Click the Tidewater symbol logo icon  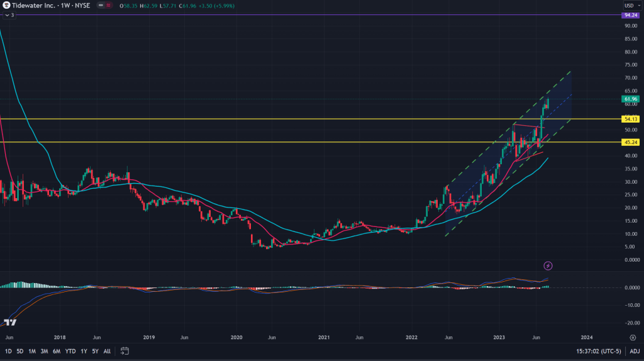click(x=6, y=5)
